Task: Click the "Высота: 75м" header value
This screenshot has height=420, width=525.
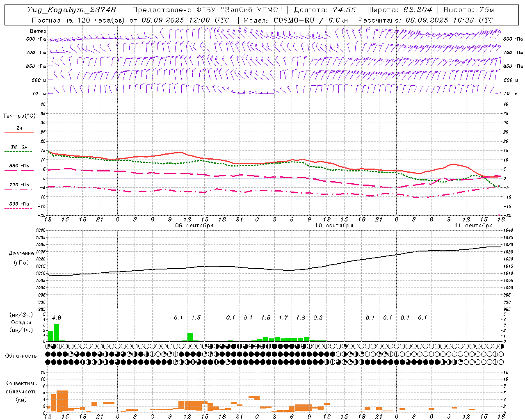Action: click(469, 10)
